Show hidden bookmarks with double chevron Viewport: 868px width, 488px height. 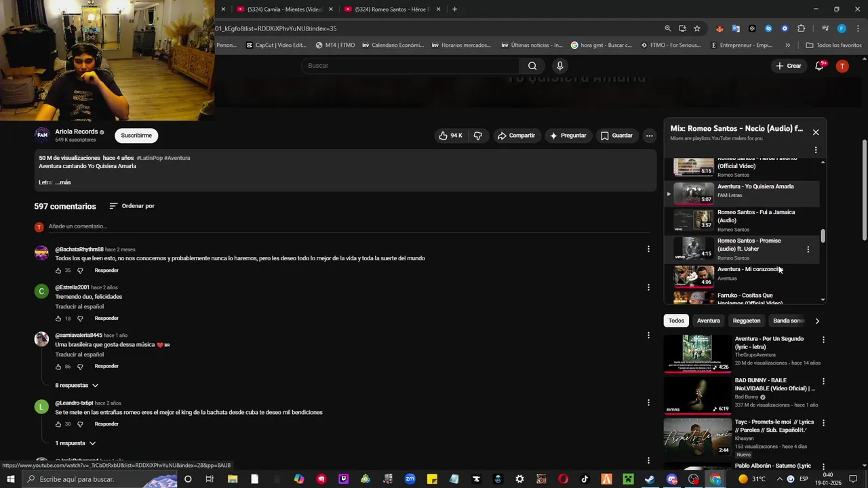[787, 45]
